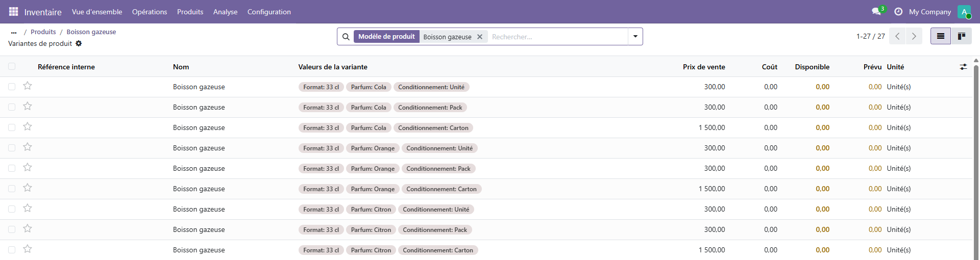The height and width of the screenshot is (260, 980).
Task: Check the Orange Carton row checkbox
Action: pyautogui.click(x=12, y=189)
